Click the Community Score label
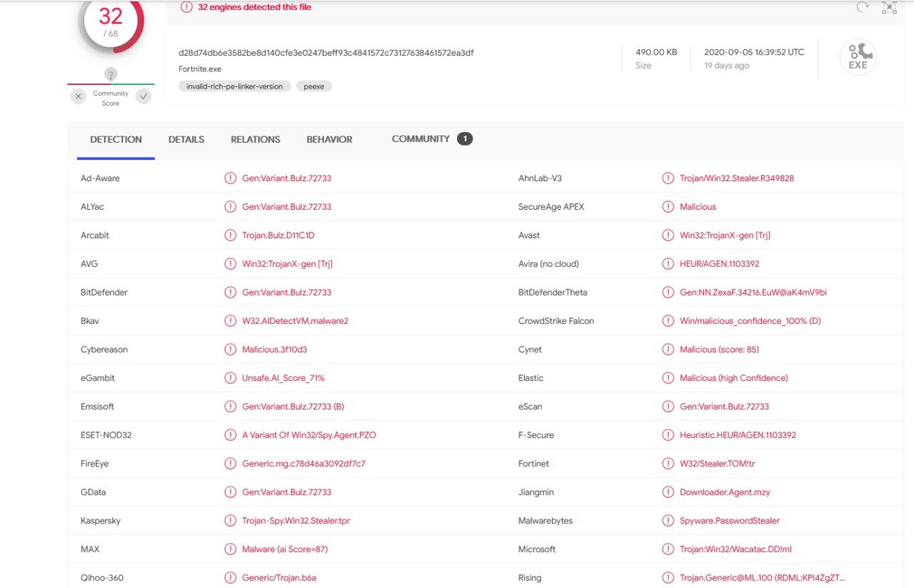The width and height of the screenshot is (914, 588). (x=111, y=98)
